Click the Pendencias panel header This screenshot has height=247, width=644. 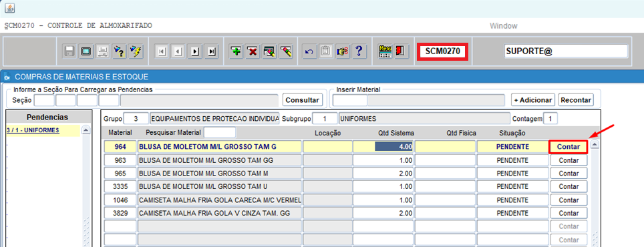47,117
